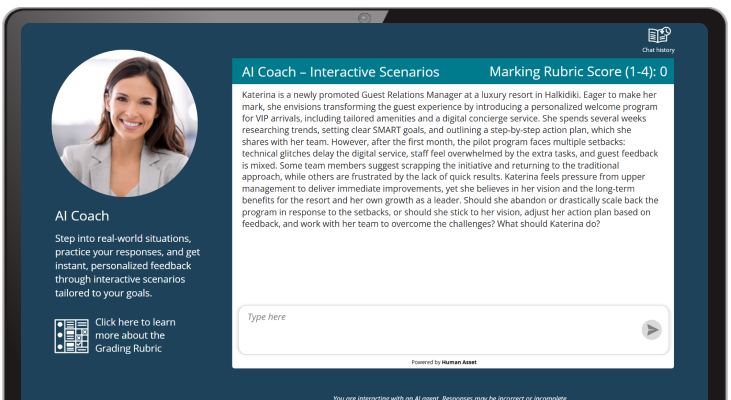Click the Katerina scenario paragraph
Image resolution: width=731 pixels, height=400 pixels.
click(x=452, y=159)
